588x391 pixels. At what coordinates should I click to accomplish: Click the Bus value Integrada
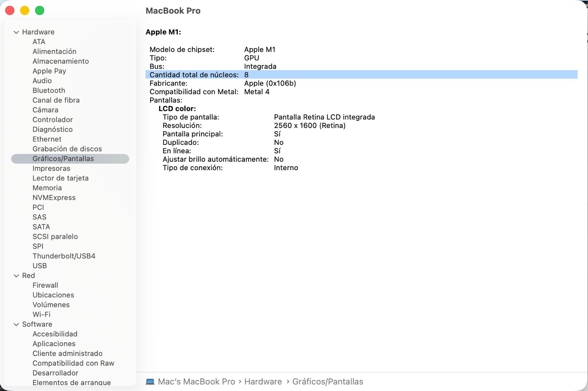(x=260, y=67)
